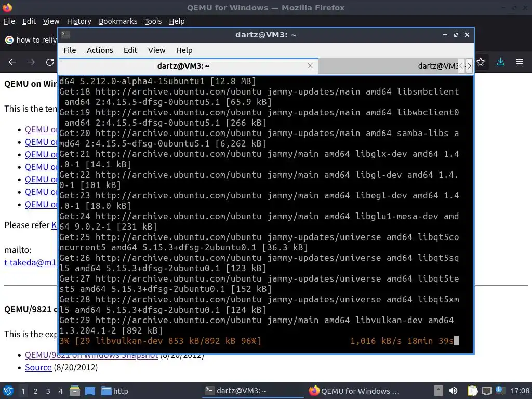
Task: Open the update notifier tray icon
Action: (x=499, y=390)
